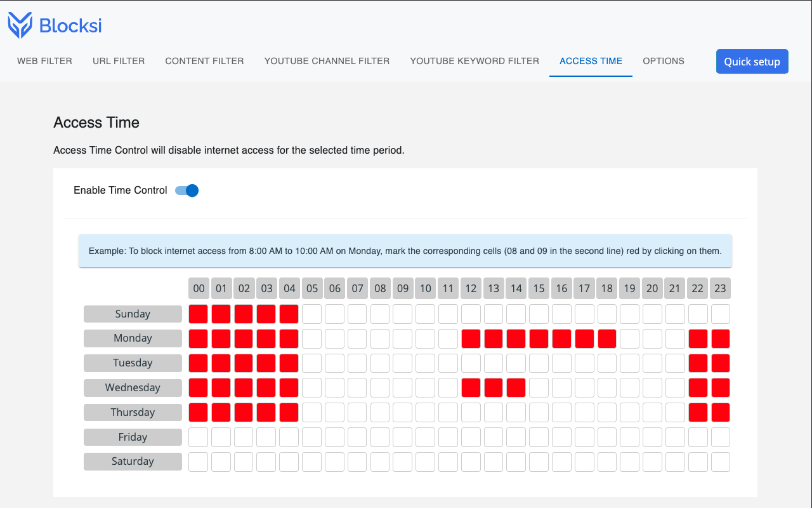Block Wednesday 15 hour cell

point(539,388)
